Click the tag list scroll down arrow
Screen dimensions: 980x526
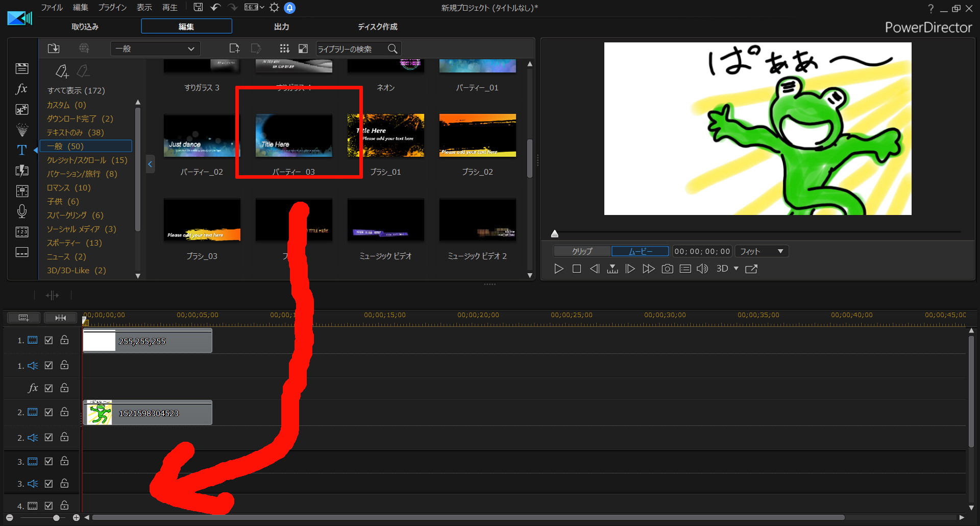(138, 276)
